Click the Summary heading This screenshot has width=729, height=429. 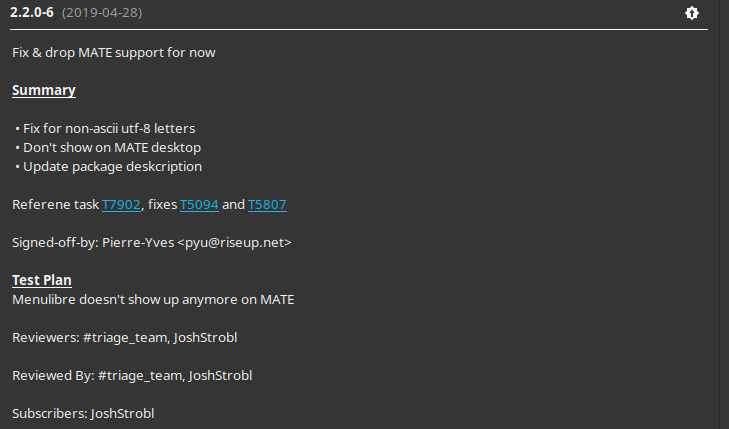tap(43, 91)
